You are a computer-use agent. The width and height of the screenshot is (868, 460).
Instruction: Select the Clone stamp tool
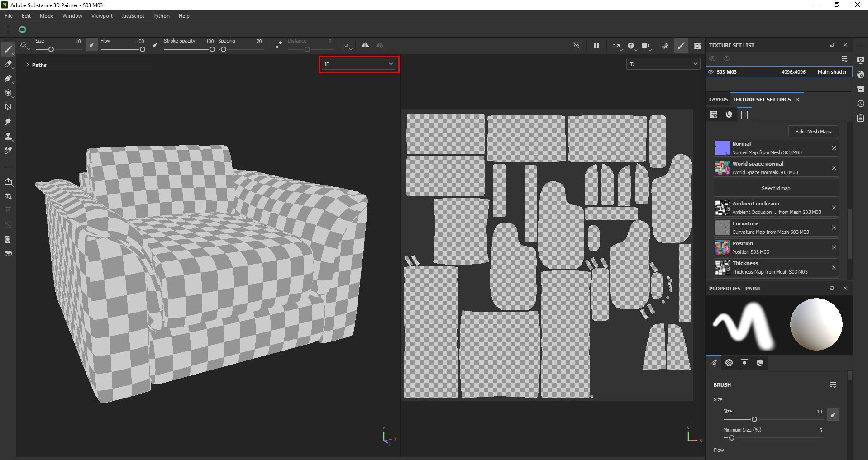point(8,136)
